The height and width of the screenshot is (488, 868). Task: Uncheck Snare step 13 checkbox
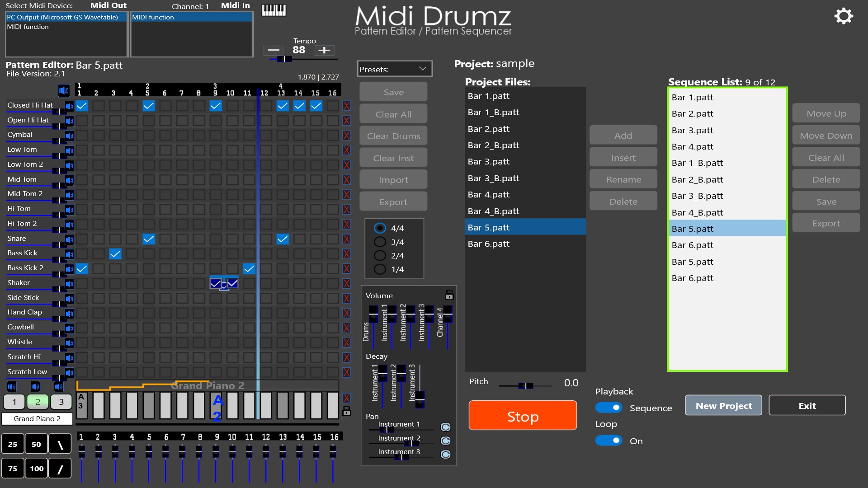pos(283,239)
